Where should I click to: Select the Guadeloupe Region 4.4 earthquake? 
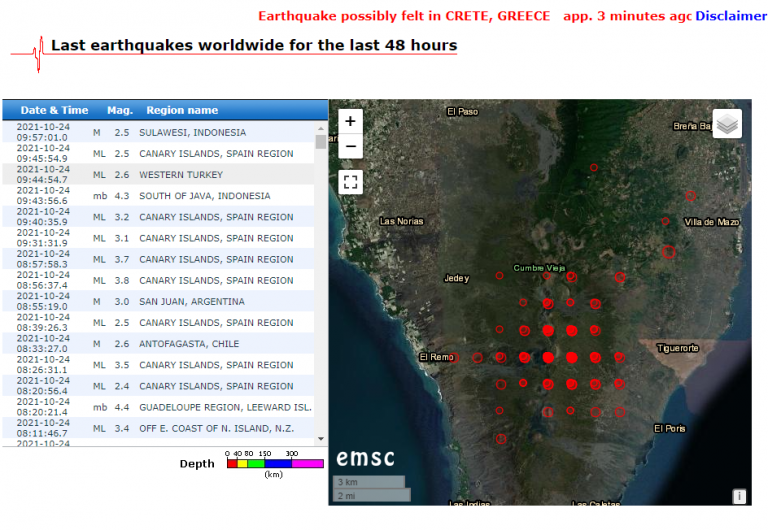pyautogui.click(x=160, y=407)
